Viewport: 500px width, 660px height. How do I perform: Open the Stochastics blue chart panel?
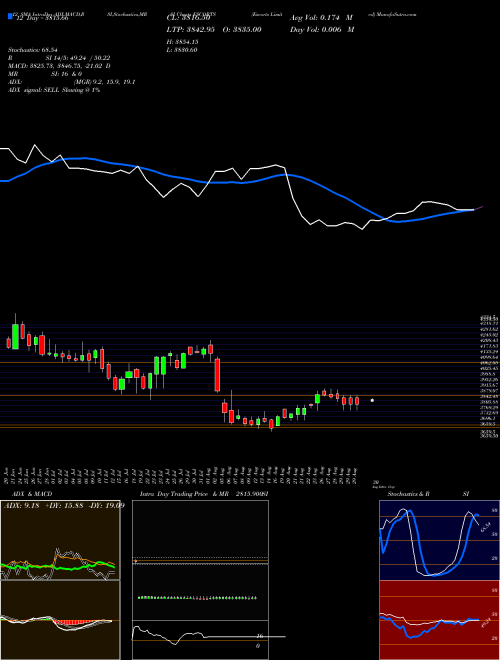tap(440, 540)
